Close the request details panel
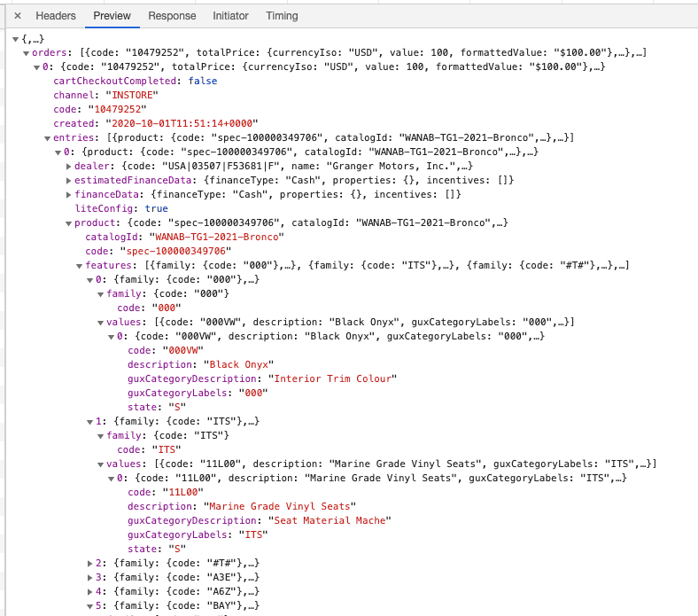This screenshot has height=616, width=698. 18,16
